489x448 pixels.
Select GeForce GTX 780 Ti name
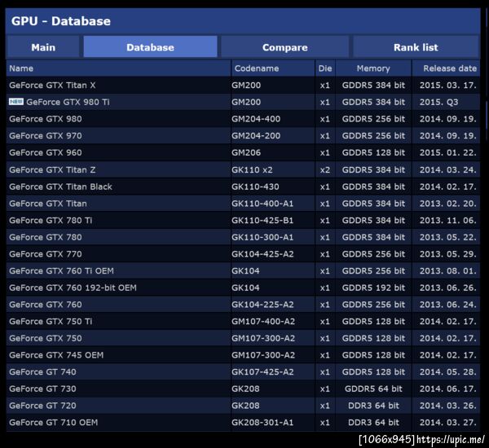coord(51,221)
